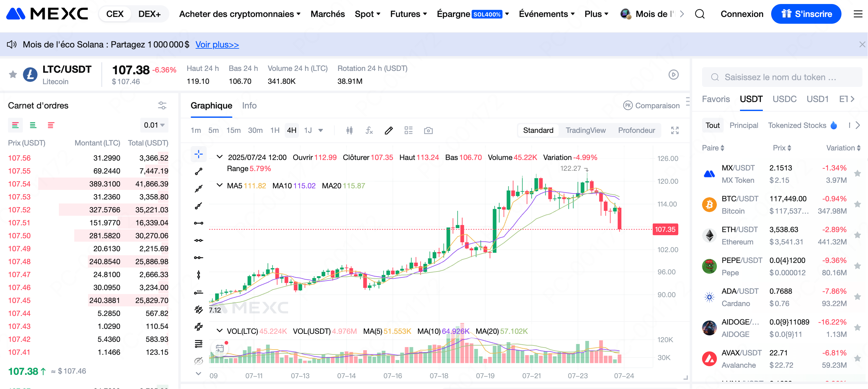Open Acheter des cryptomonnaies menu
The width and height of the screenshot is (868, 389).
(x=240, y=14)
